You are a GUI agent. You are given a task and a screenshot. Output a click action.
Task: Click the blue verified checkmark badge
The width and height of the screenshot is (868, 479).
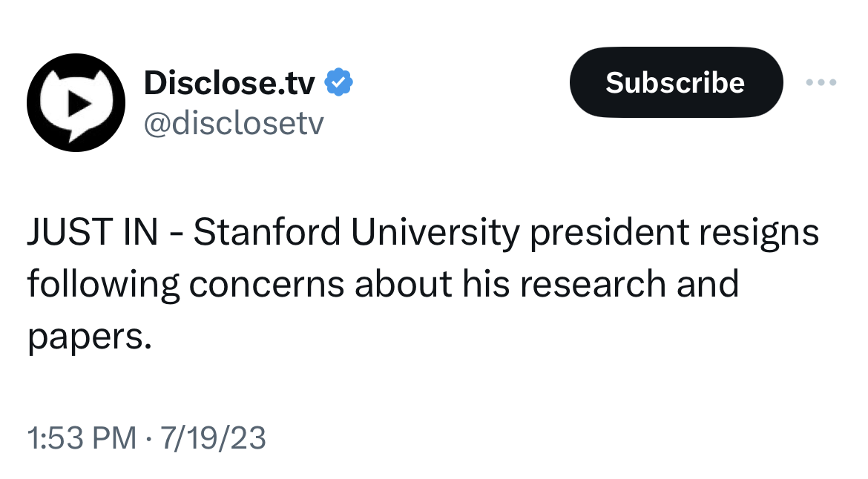(338, 82)
